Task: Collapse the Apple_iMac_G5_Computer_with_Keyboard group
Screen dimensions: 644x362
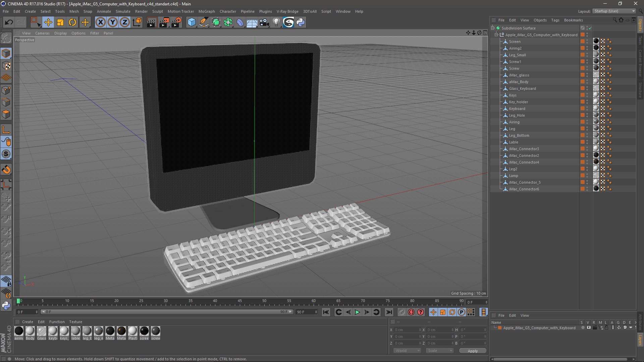Action: 496,35
